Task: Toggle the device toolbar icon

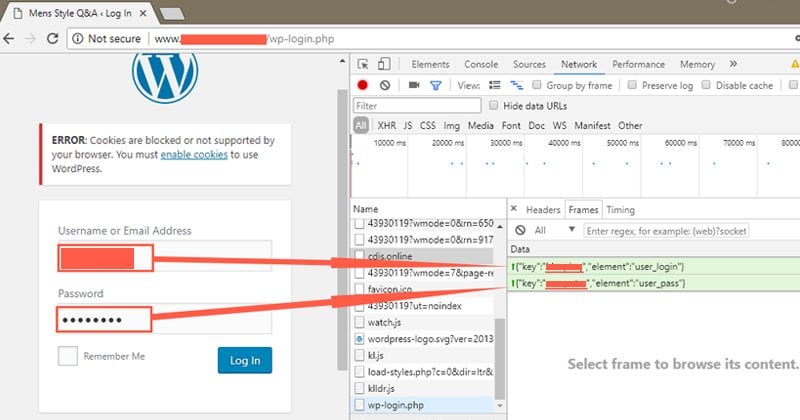Action: point(384,64)
